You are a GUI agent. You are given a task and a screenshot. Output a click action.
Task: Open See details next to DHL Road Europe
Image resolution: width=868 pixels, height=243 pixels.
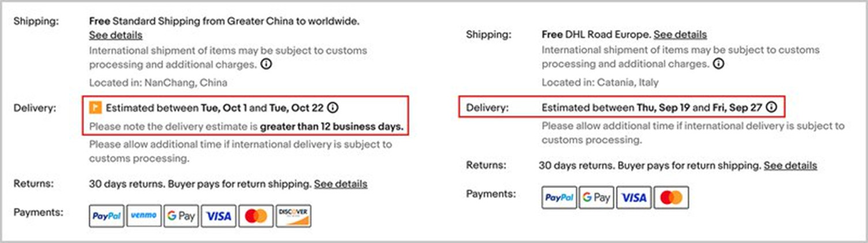[x=680, y=35]
